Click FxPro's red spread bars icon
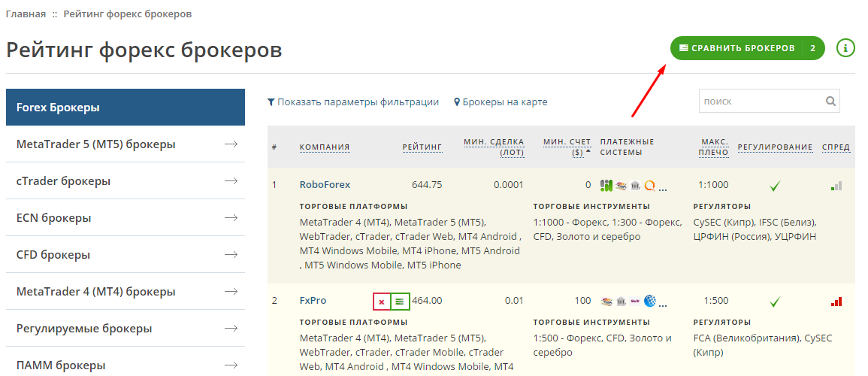This screenshot has width=868, height=376. 836,302
